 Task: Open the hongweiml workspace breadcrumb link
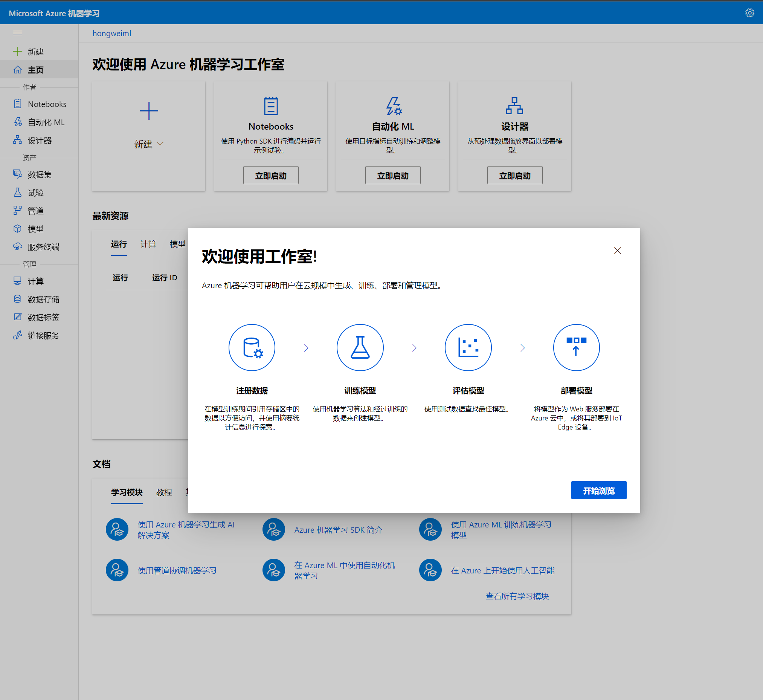tap(112, 33)
